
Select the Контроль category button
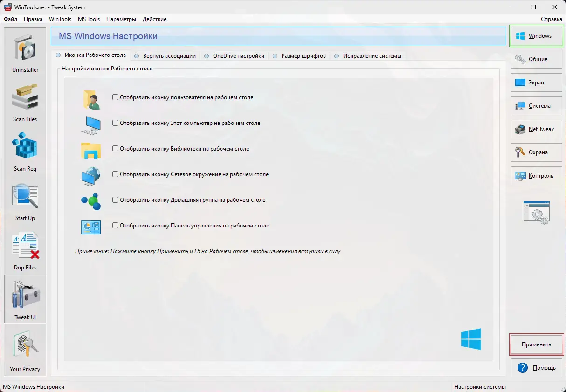point(536,176)
